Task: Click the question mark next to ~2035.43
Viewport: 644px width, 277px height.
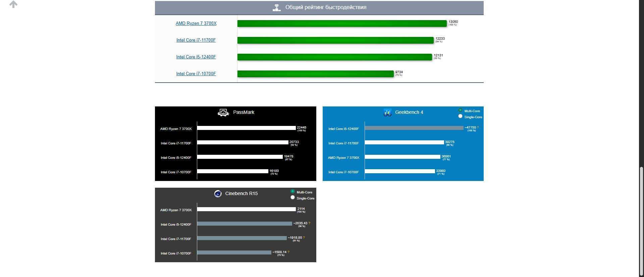Action: point(309,223)
